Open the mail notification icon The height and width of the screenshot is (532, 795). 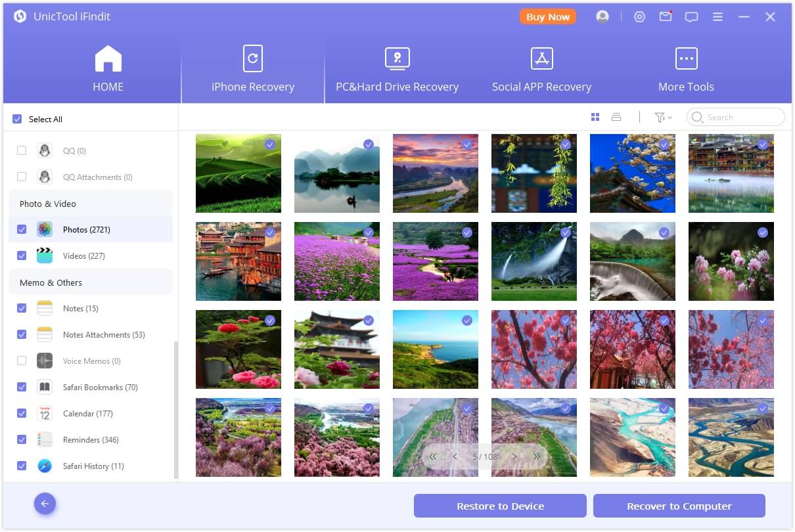(666, 17)
